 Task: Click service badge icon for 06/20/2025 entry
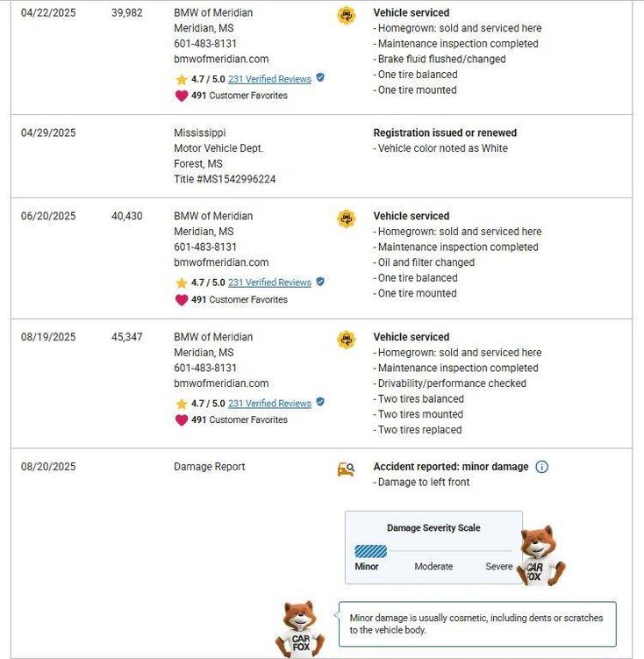[347, 219]
